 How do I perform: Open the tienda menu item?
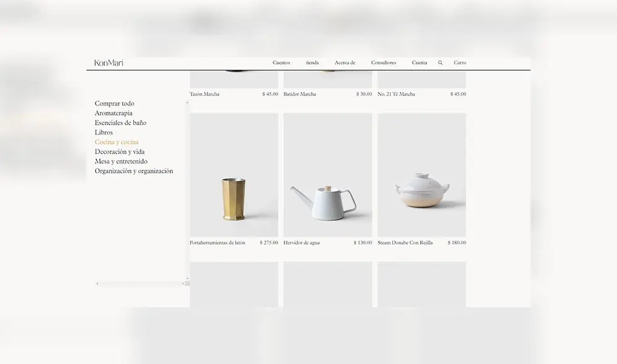click(x=312, y=62)
